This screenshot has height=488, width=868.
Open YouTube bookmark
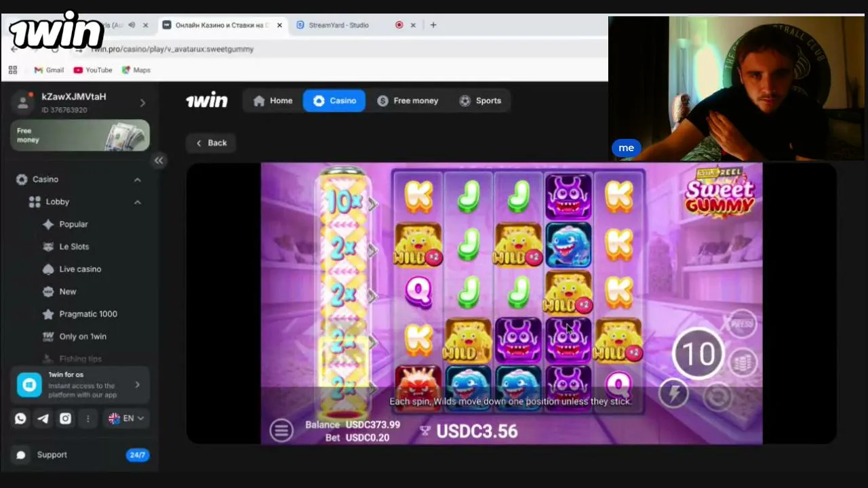click(x=93, y=70)
